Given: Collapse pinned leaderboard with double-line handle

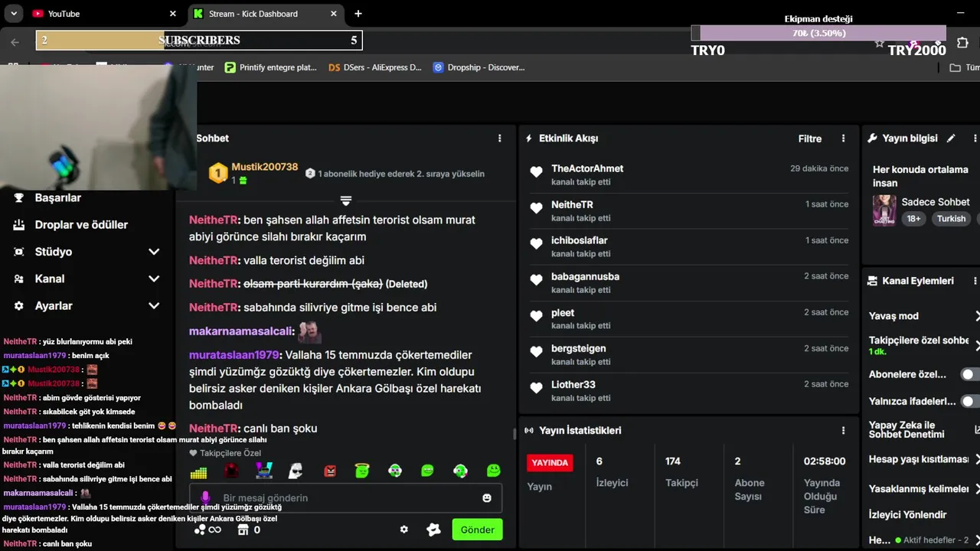Looking at the screenshot, I should pyautogui.click(x=346, y=201).
